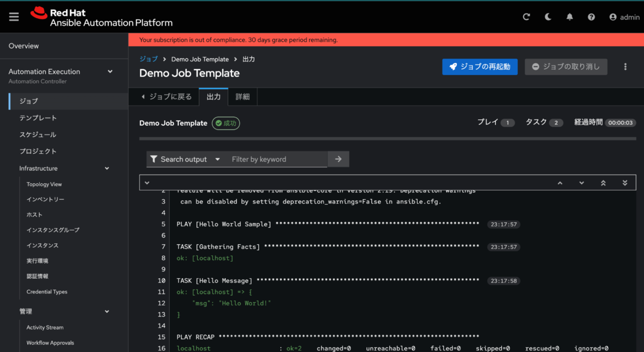Select the 出力 tab
644x352 pixels.
(214, 97)
